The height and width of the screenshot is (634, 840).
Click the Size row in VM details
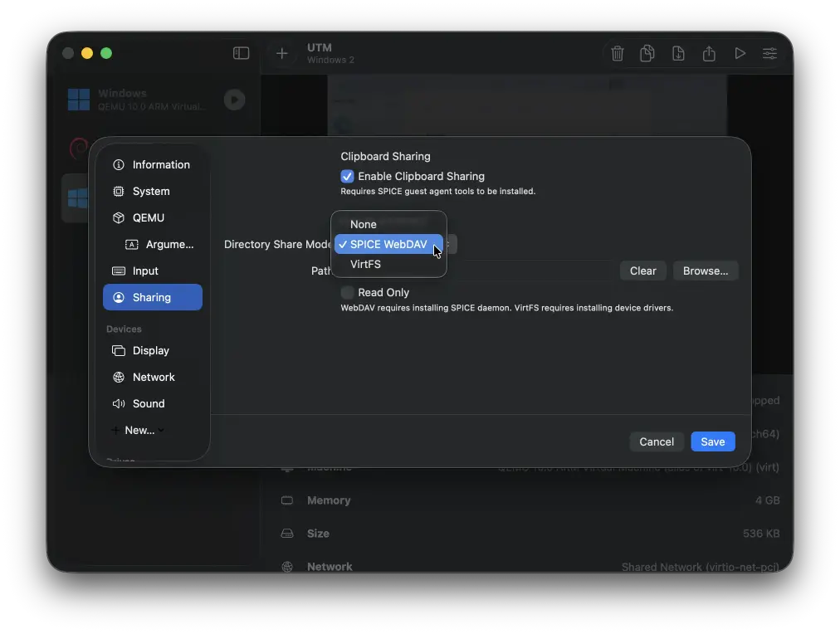[x=530, y=534]
